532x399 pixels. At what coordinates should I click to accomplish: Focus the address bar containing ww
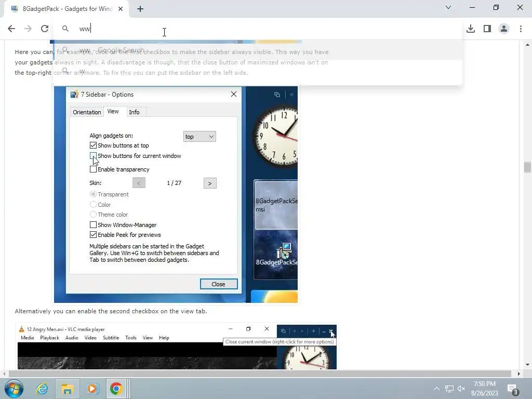(x=258, y=29)
